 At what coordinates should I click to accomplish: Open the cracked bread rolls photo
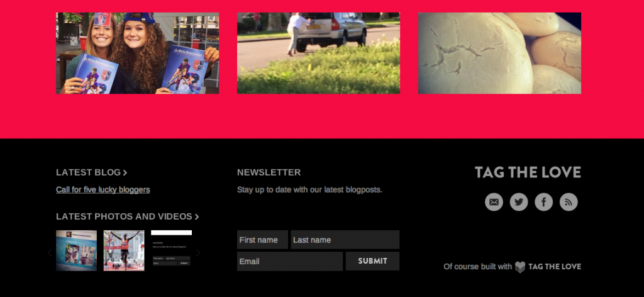[x=499, y=53]
